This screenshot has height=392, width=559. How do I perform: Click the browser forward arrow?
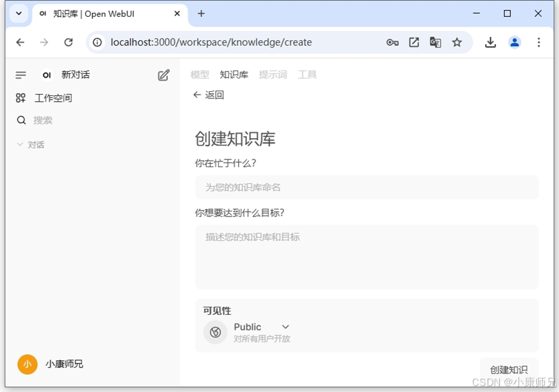(x=44, y=42)
